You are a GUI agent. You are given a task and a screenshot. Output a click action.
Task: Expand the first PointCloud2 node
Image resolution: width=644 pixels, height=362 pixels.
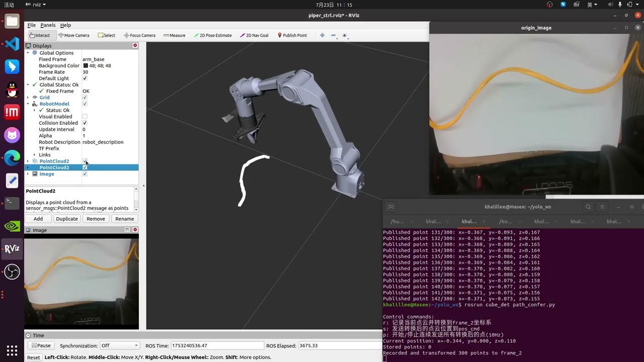click(28, 161)
